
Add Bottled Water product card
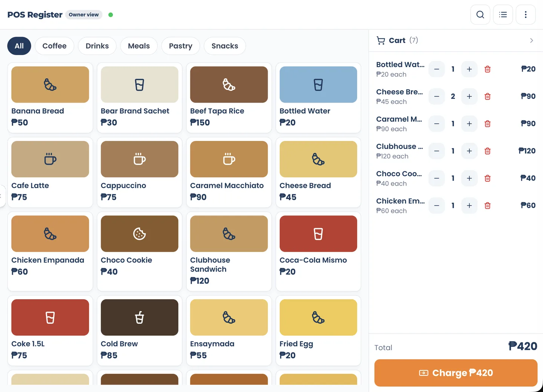[x=318, y=98]
